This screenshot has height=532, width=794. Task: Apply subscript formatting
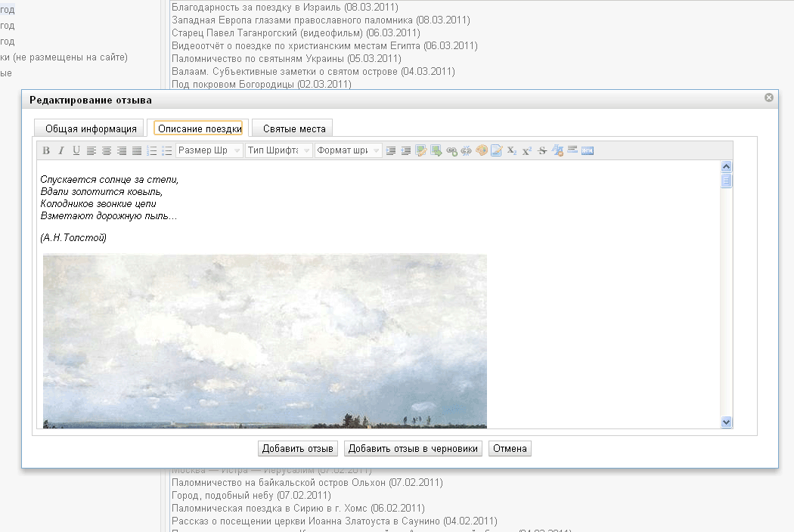click(512, 151)
